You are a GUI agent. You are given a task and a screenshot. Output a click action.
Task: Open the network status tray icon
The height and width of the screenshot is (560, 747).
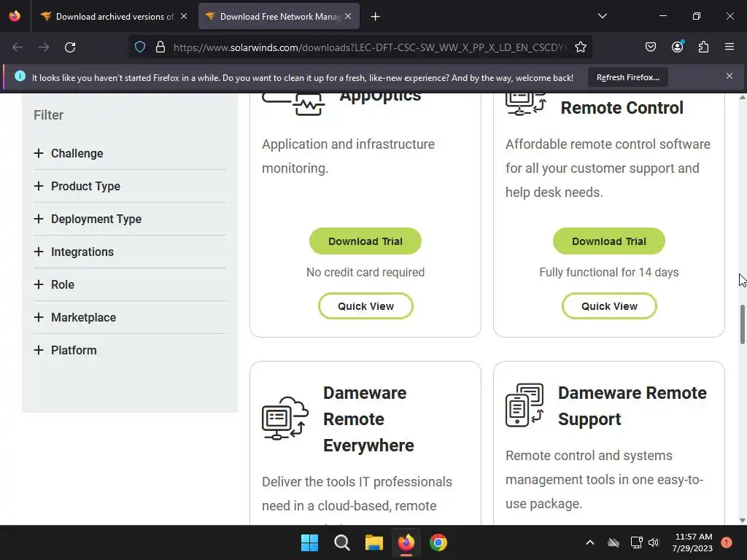[636, 542]
